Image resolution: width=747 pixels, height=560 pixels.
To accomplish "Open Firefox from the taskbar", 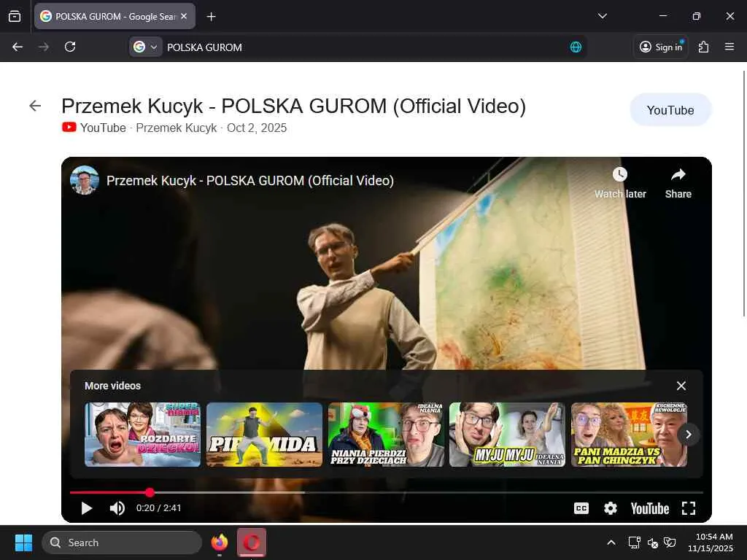I will 219,542.
